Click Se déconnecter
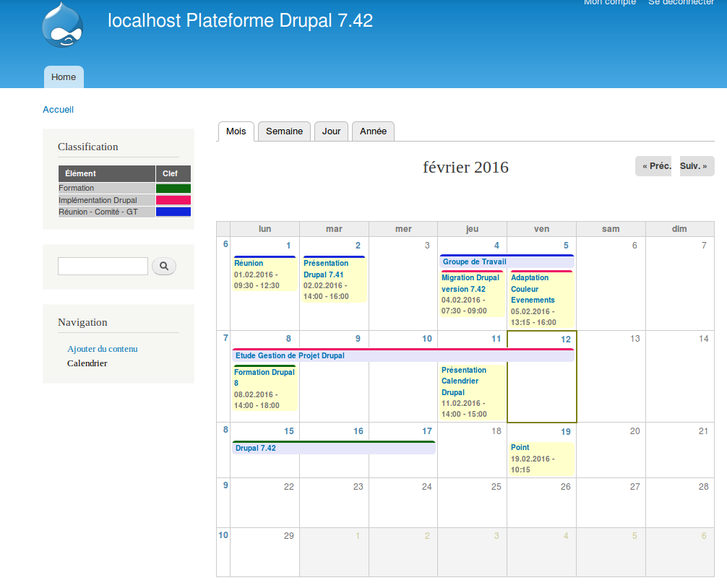Screen dimensions: 727x588 click(680, 3)
